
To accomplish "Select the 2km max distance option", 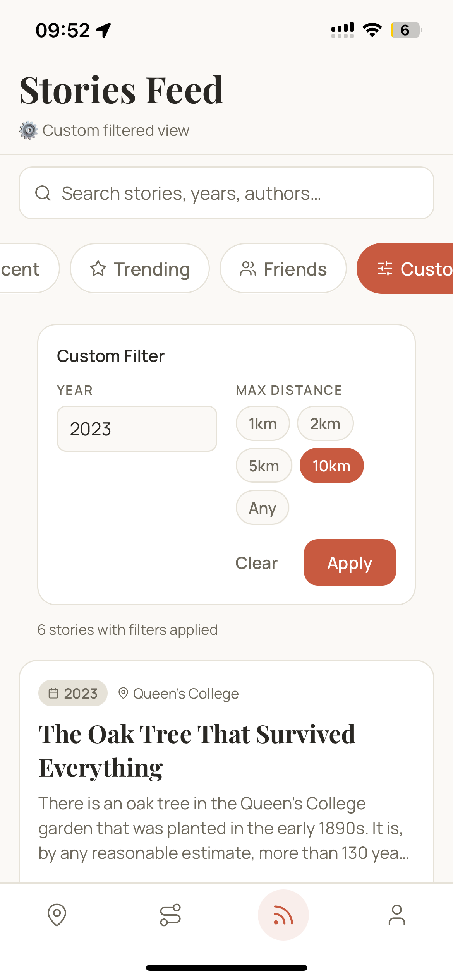I will [x=325, y=423].
